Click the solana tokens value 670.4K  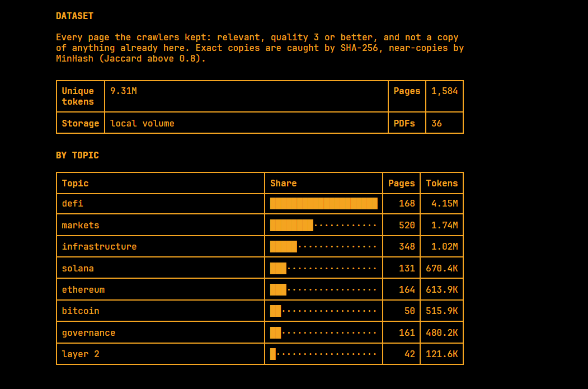pos(442,268)
